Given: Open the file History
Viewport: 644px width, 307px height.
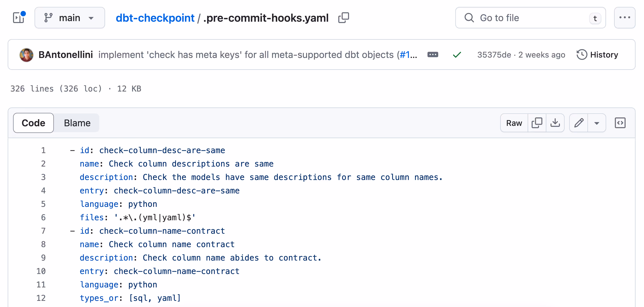Looking at the screenshot, I should 597,54.
